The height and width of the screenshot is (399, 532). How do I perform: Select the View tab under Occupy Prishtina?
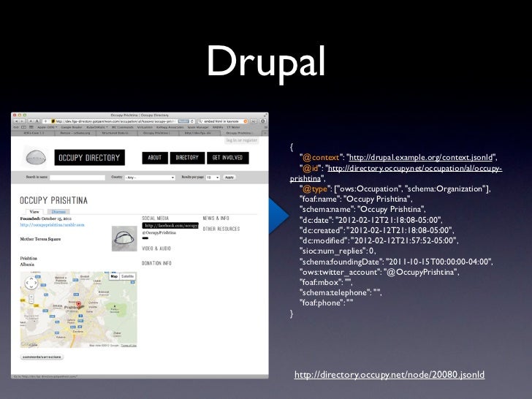pyautogui.click(x=34, y=211)
